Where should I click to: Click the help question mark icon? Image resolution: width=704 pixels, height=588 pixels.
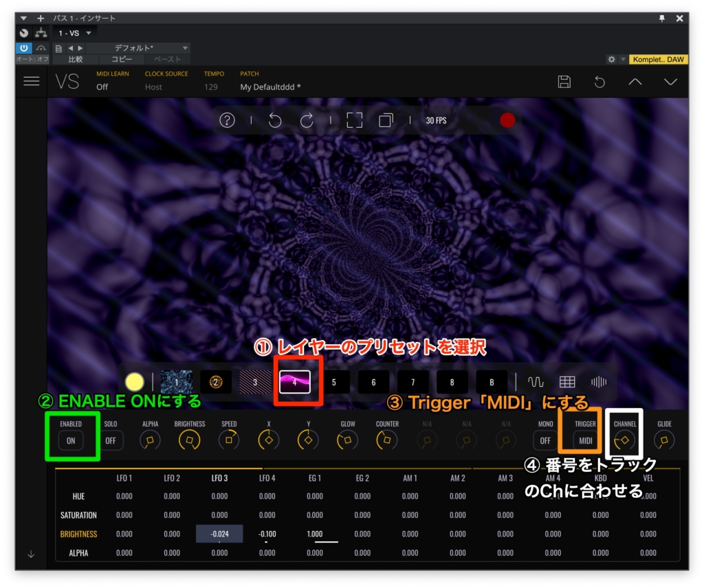pyautogui.click(x=227, y=120)
